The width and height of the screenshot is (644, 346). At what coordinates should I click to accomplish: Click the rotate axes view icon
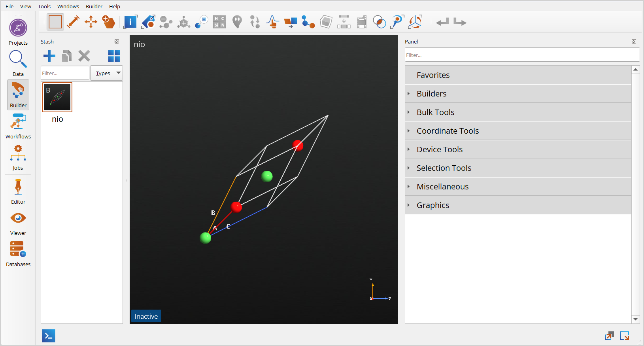[x=415, y=22]
